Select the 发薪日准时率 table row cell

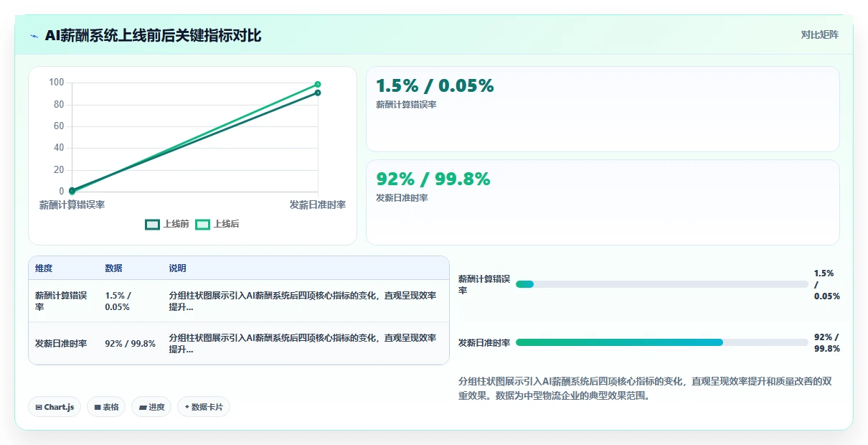(x=62, y=343)
